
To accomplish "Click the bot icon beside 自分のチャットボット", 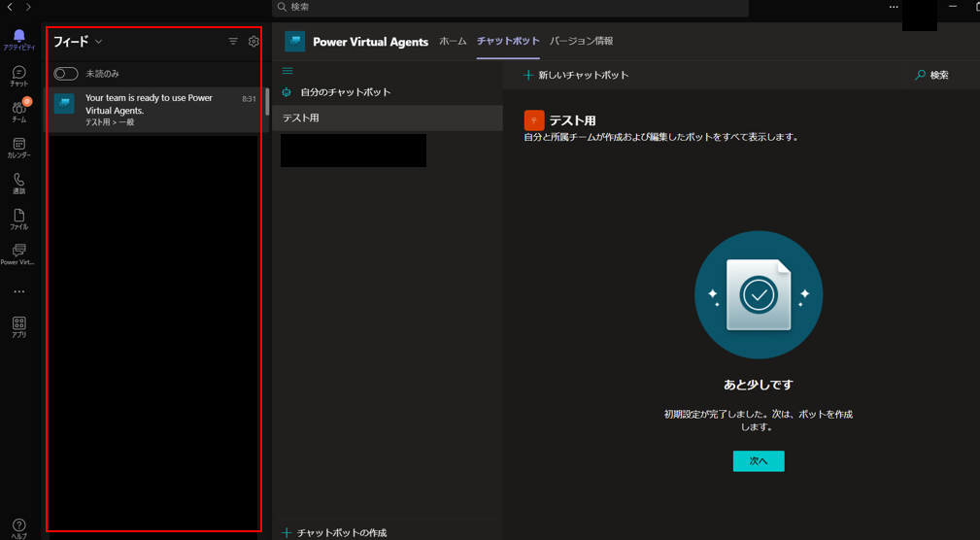I will (x=287, y=92).
